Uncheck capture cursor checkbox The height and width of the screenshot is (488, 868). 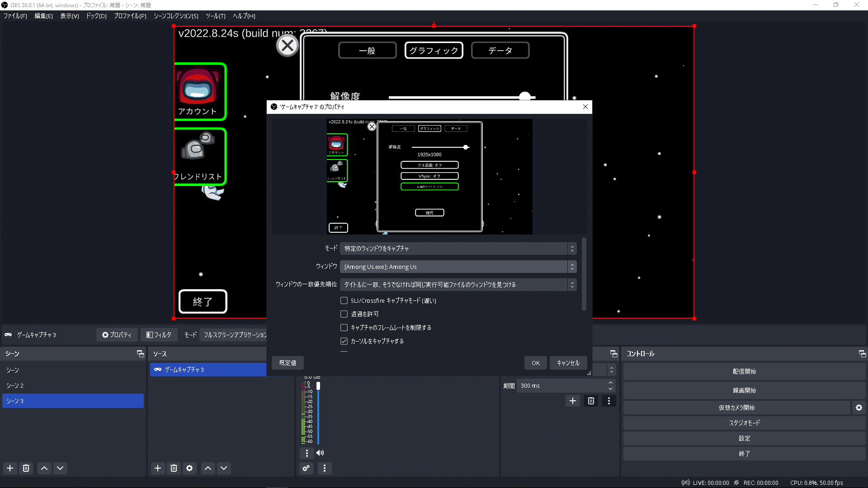tap(344, 341)
